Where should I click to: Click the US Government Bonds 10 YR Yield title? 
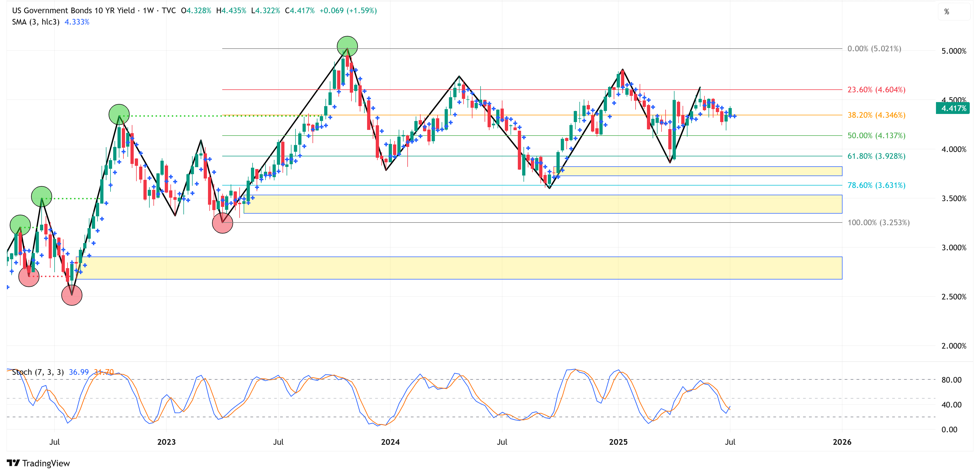point(73,11)
